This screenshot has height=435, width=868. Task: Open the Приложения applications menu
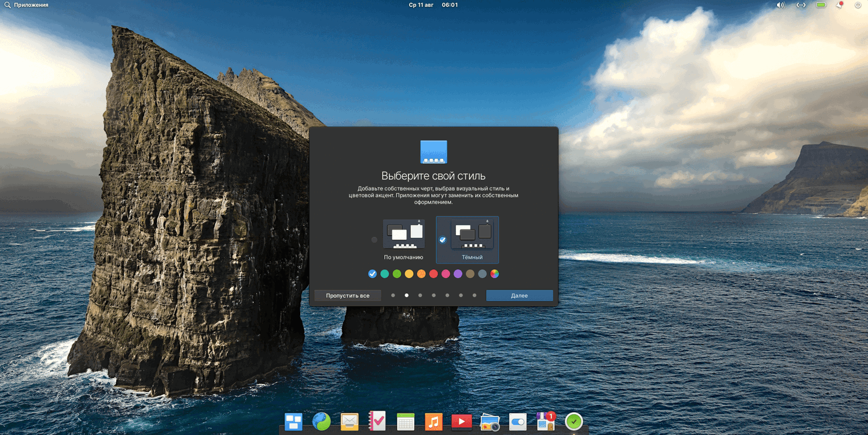click(31, 5)
